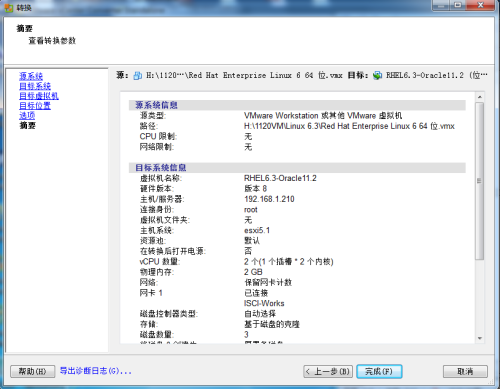Click the esxi5.1 host system value

pyautogui.click(x=257, y=230)
